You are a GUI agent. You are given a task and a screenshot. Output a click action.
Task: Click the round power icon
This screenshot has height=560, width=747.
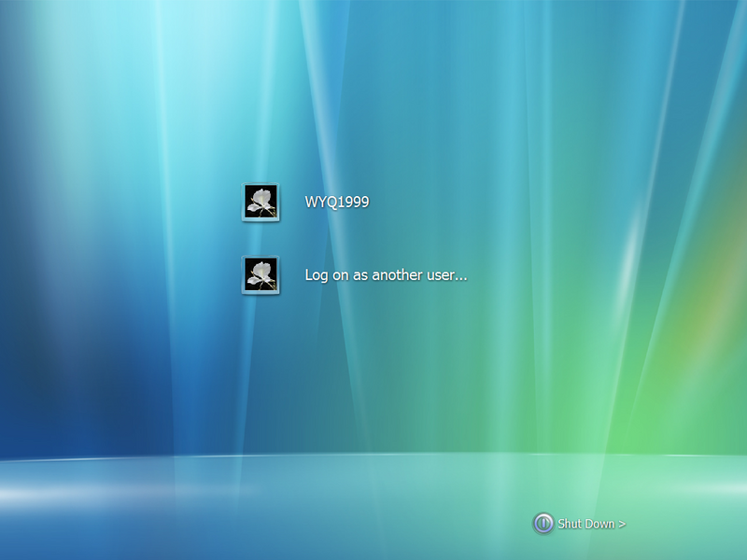[x=543, y=524]
